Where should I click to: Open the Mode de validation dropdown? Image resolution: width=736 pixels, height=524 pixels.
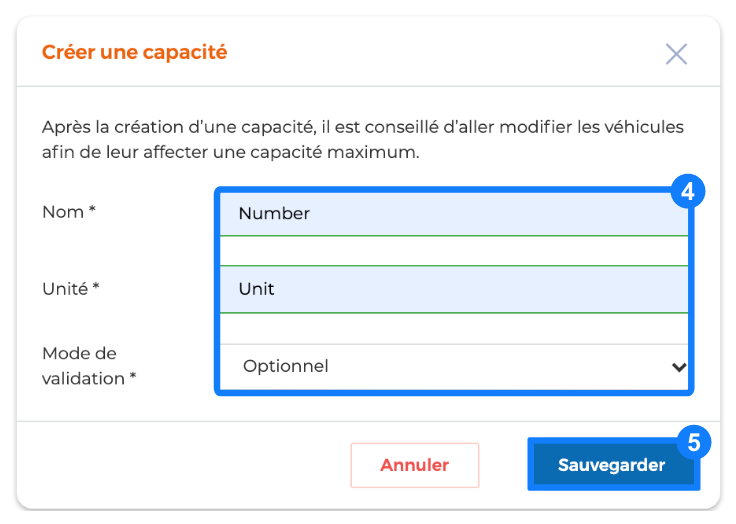(454, 366)
